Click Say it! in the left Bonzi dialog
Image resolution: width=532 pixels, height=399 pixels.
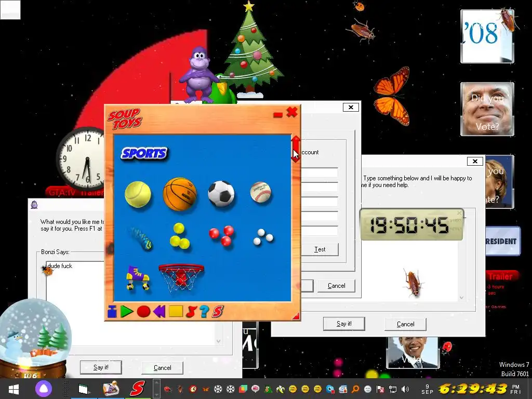(x=101, y=367)
